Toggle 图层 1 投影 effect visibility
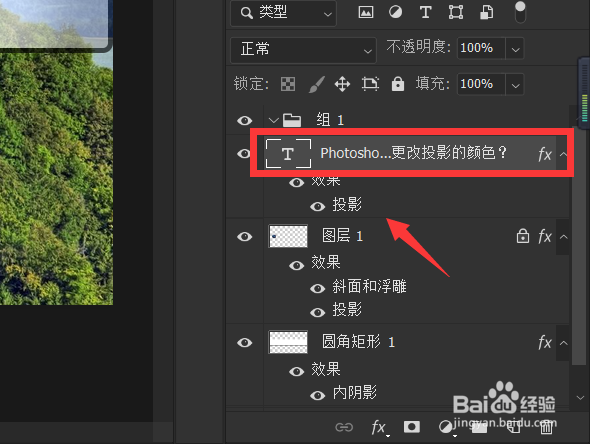590x444 pixels. click(x=318, y=312)
